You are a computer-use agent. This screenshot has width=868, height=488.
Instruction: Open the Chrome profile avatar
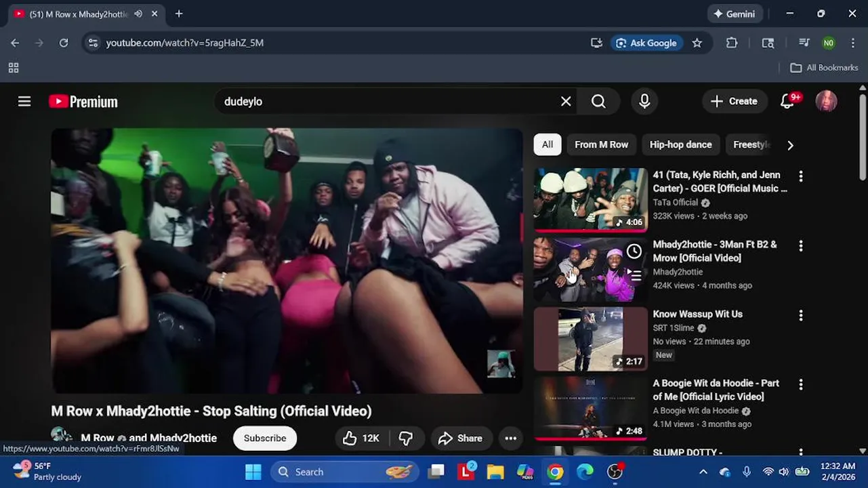[x=828, y=43]
